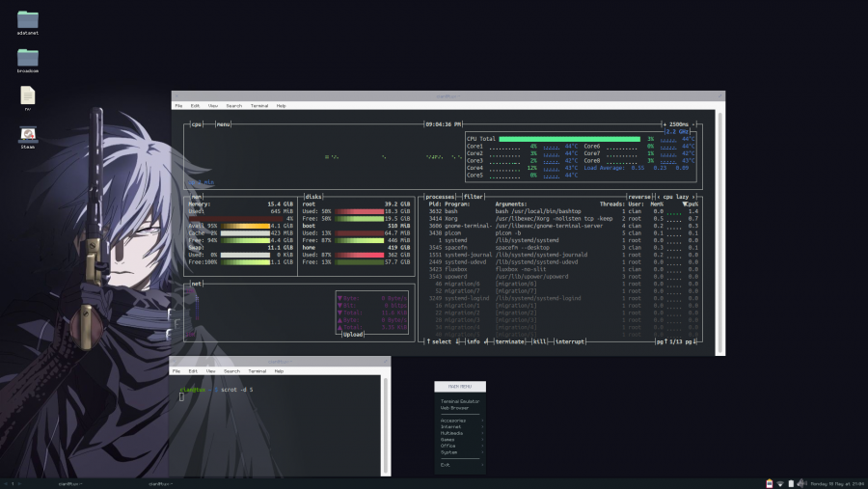This screenshot has width=868, height=489.
Task: Click the Wi-Fi network tray icon
Action: coord(780,483)
